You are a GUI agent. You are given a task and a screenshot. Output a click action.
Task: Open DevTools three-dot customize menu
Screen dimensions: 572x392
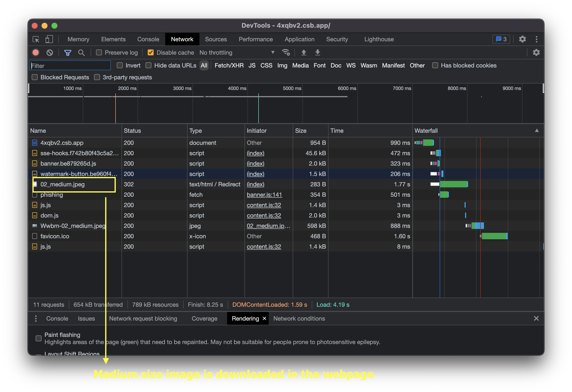coord(536,39)
